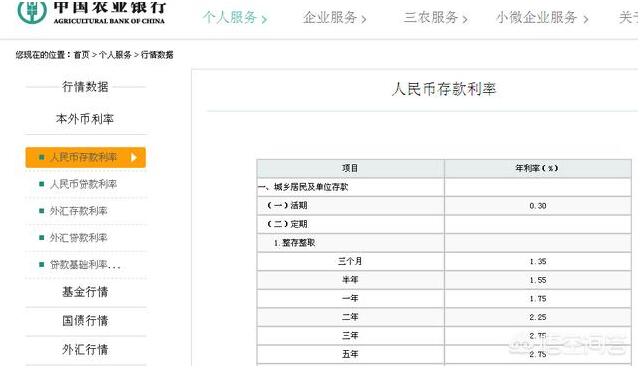The image size is (641, 374).
Task: Expand the 国债行情 section
Action: click(x=85, y=321)
